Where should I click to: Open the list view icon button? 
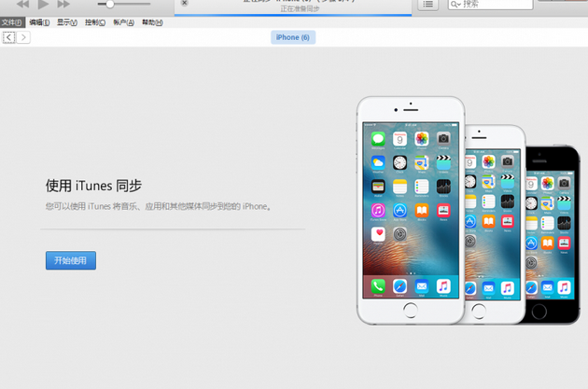pyautogui.click(x=427, y=5)
